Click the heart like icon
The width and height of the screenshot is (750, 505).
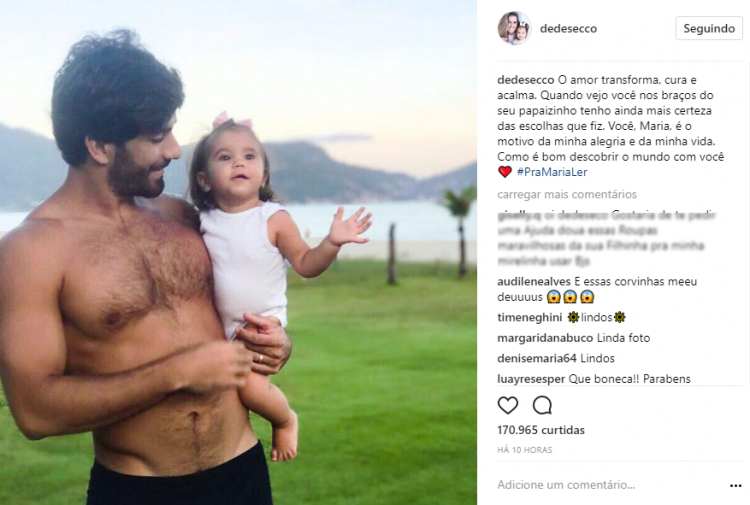(x=507, y=406)
